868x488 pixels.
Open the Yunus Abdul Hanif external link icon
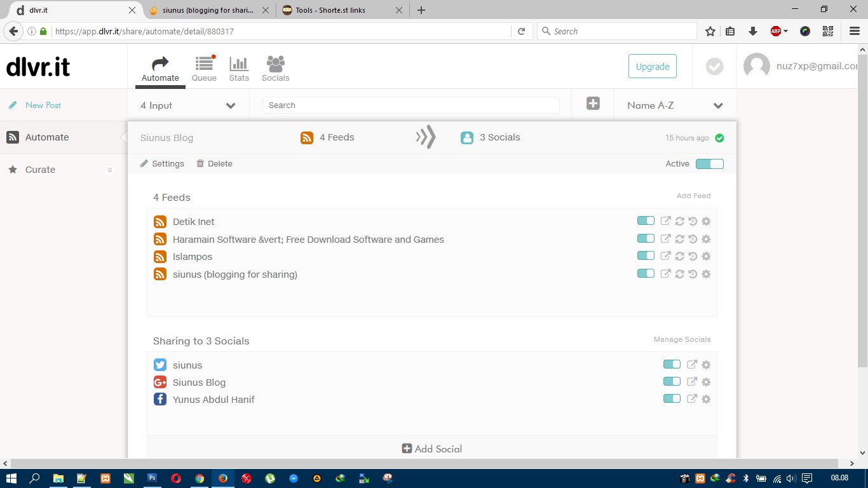[x=692, y=399]
